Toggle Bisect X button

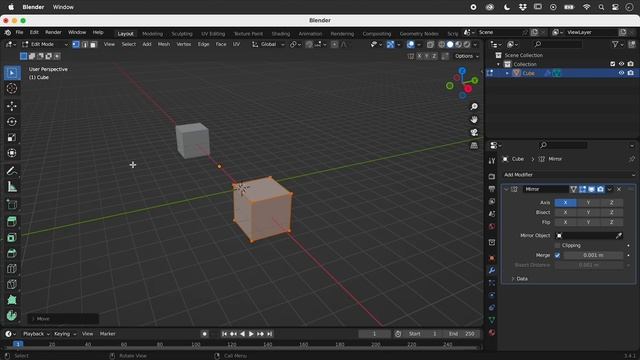[x=565, y=212]
